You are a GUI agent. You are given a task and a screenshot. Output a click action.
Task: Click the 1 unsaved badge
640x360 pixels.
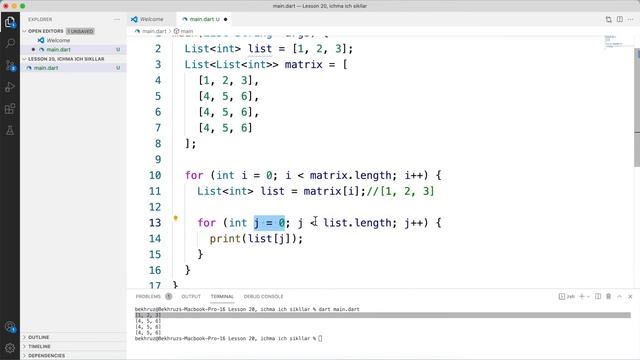pyautogui.click(x=80, y=31)
